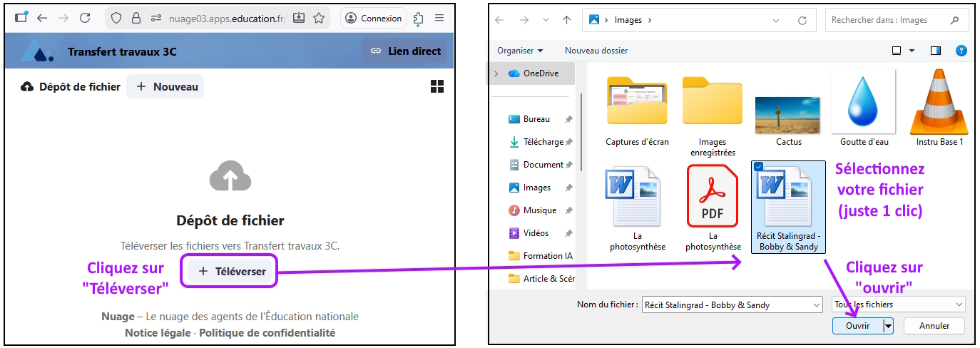Bookmark this page with the star icon
The height and width of the screenshot is (348, 980).
[x=319, y=19]
